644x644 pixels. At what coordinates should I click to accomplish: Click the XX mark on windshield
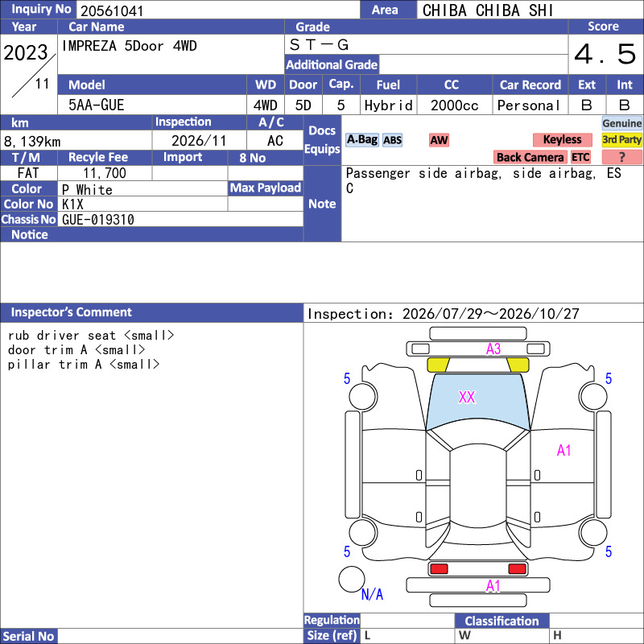coord(467,397)
